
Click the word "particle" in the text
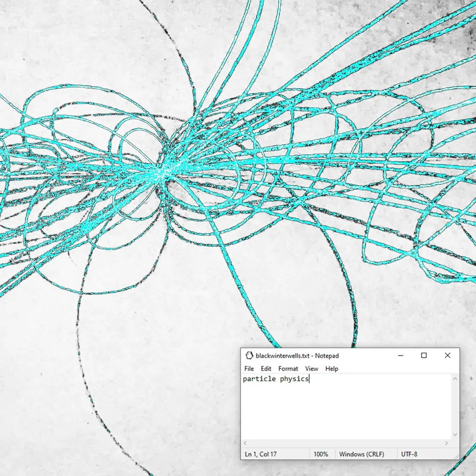(259, 379)
